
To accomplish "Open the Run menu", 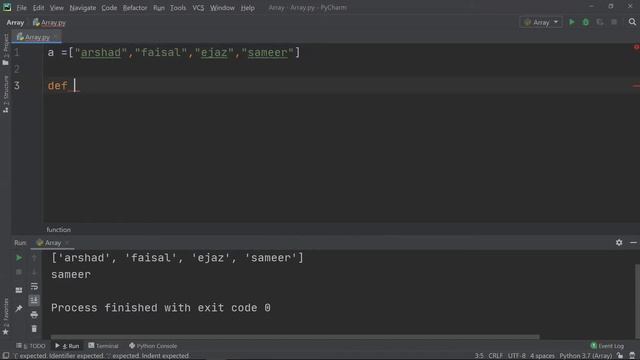I will tap(159, 8).
